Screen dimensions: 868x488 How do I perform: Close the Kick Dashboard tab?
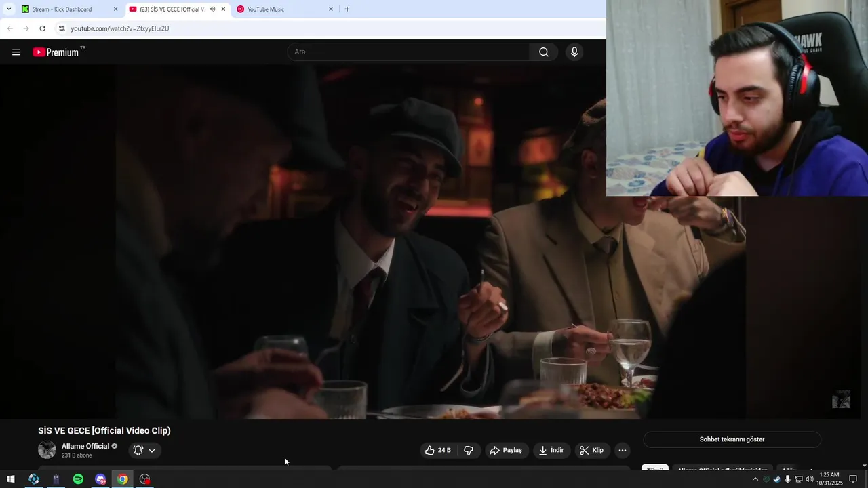[115, 9]
